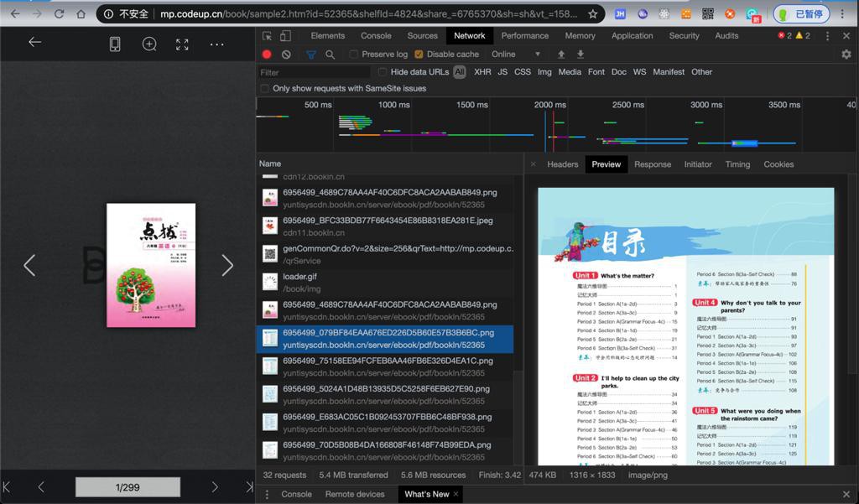The image size is (859, 504).
Task: Stop recording network log
Action: point(267,55)
